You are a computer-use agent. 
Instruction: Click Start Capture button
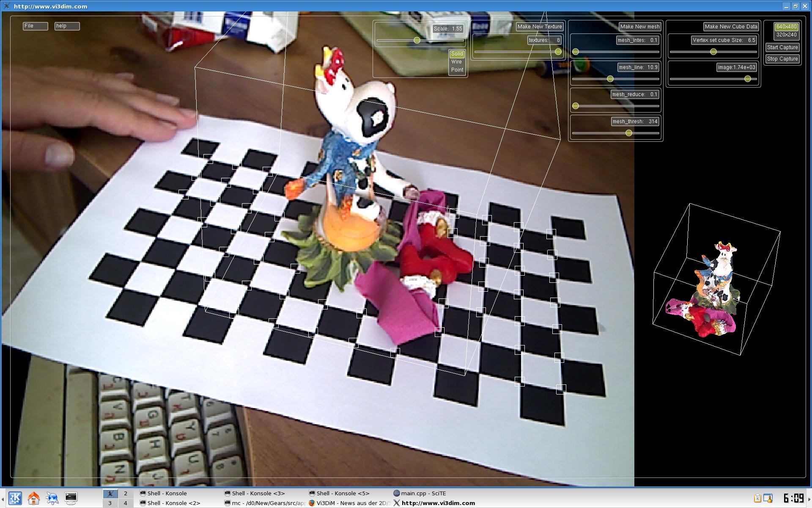pos(782,47)
